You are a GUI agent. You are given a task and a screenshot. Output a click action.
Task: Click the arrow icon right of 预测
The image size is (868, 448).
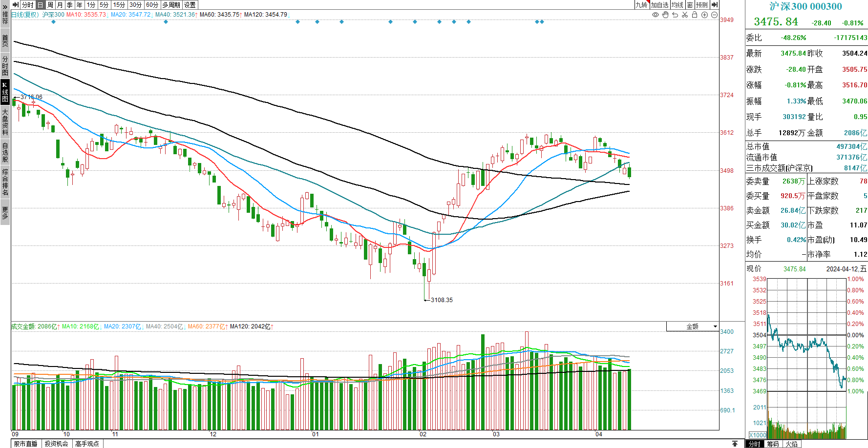(x=714, y=5)
